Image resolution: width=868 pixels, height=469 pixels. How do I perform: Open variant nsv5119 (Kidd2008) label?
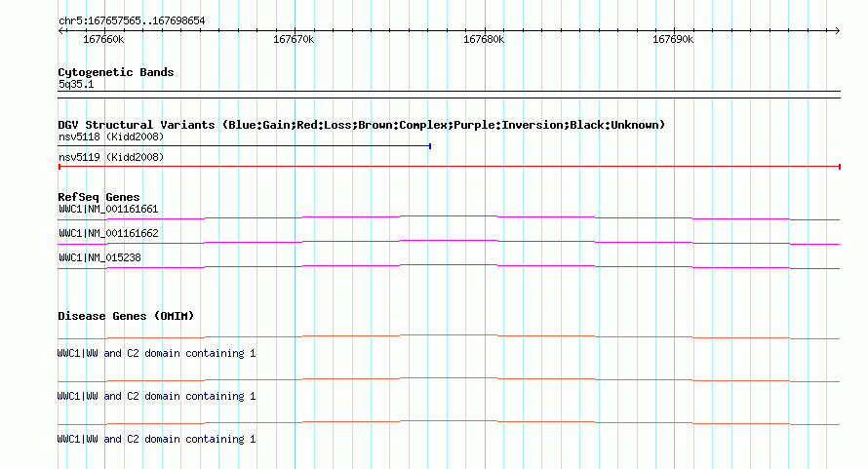pos(111,157)
